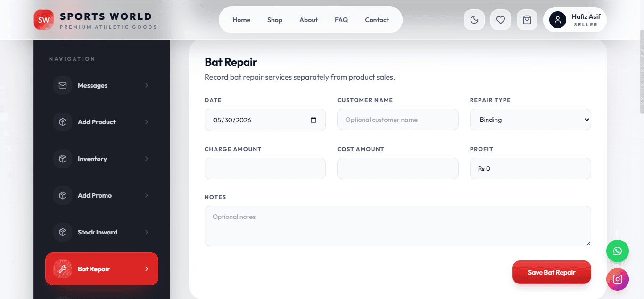Click Save Bat Repair button
The width and height of the screenshot is (644, 299).
552,272
